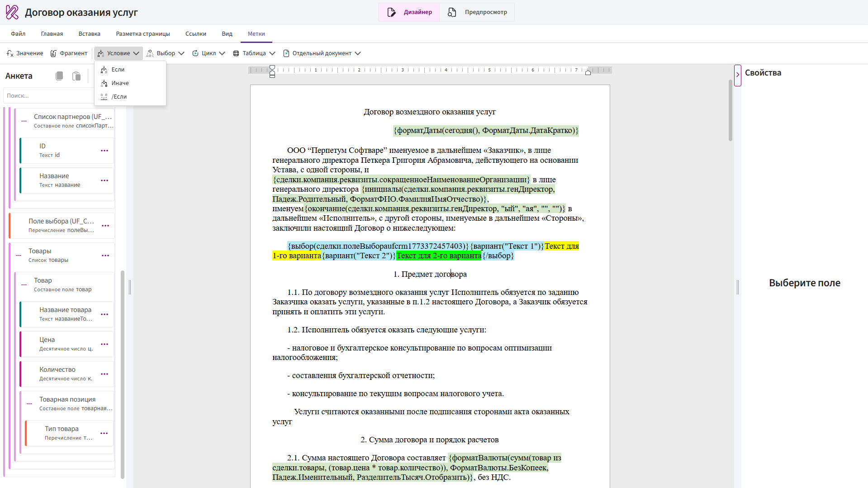Image resolution: width=868 pixels, height=488 pixels.
Task: Open the three-dot menu for ID field
Action: [104, 151]
